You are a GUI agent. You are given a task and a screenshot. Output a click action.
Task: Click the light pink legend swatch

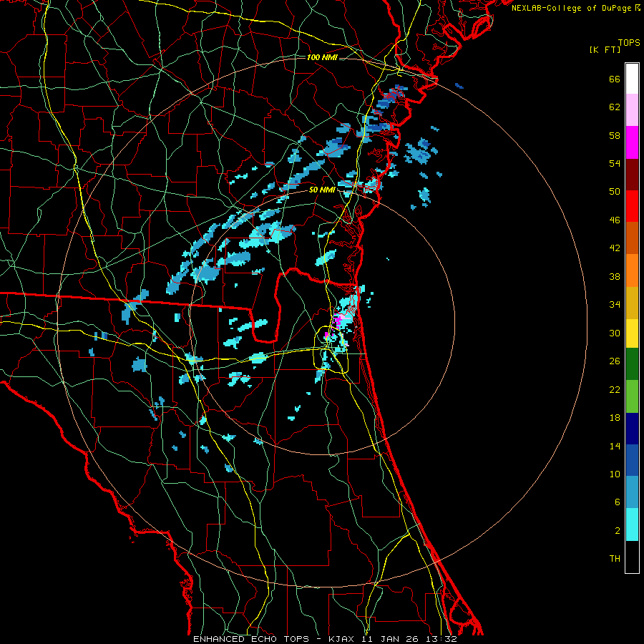point(632,109)
